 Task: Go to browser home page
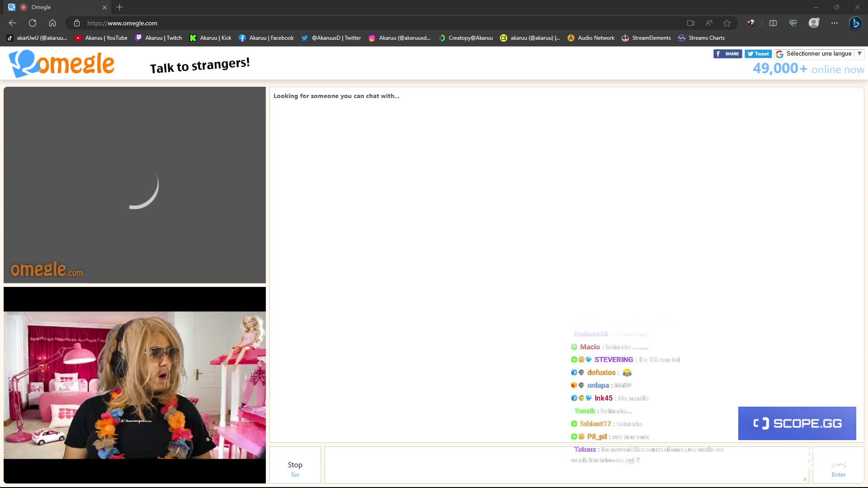click(x=52, y=23)
